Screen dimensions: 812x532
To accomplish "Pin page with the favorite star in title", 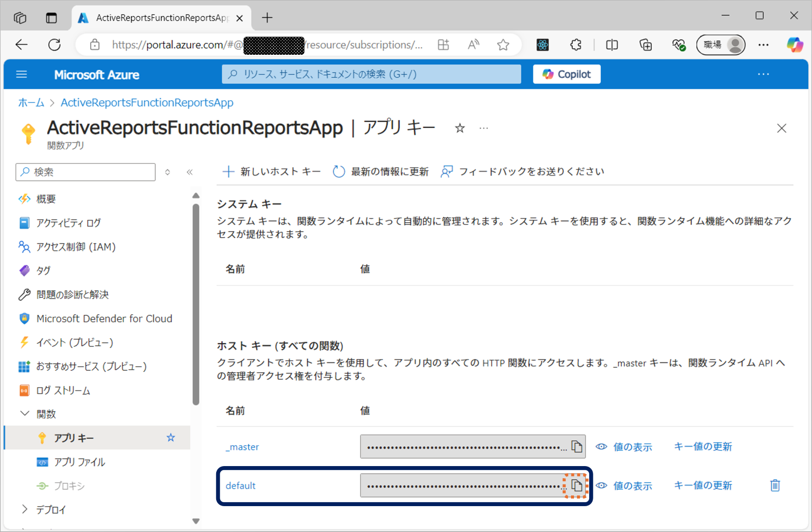I will [x=460, y=128].
